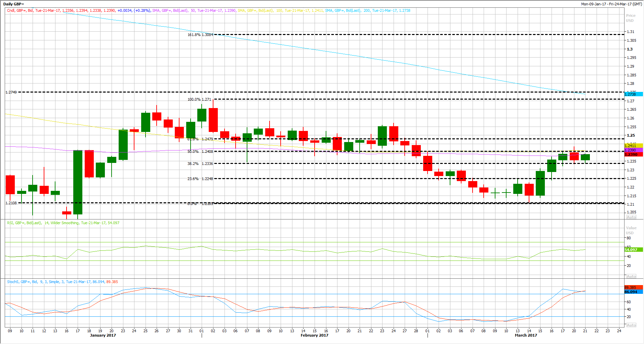Select the 23.6% 1.2248 Fibonacci level label
The width and height of the screenshot is (644, 344).
point(200,179)
